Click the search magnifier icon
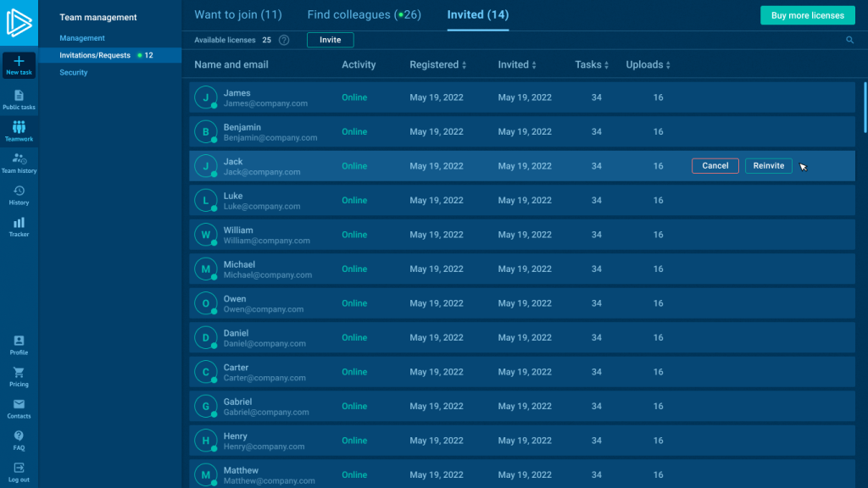This screenshot has height=488, width=868. tap(850, 40)
